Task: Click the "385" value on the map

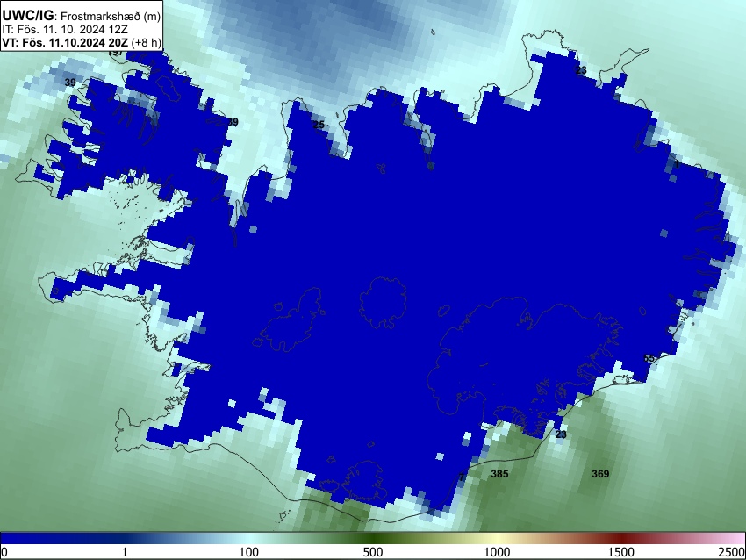Action: point(499,473)
